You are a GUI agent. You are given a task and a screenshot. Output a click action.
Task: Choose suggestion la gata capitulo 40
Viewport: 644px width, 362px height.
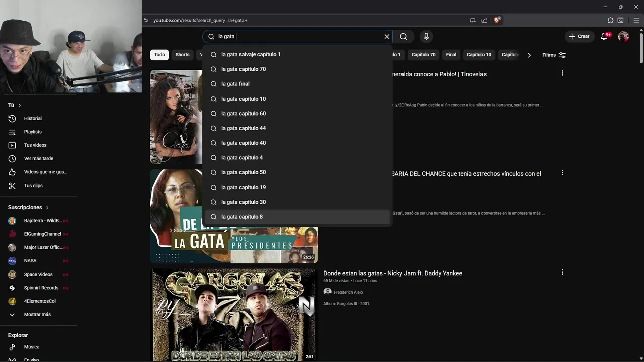tap(297, 143)
